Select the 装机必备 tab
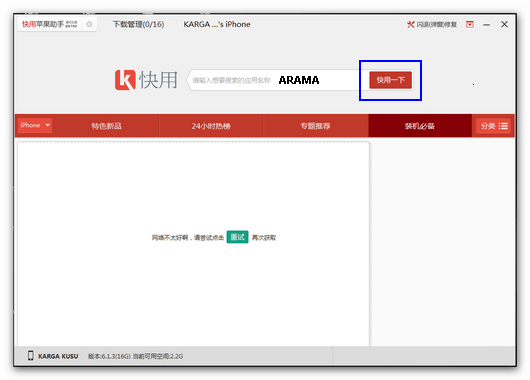 [420, 126]
